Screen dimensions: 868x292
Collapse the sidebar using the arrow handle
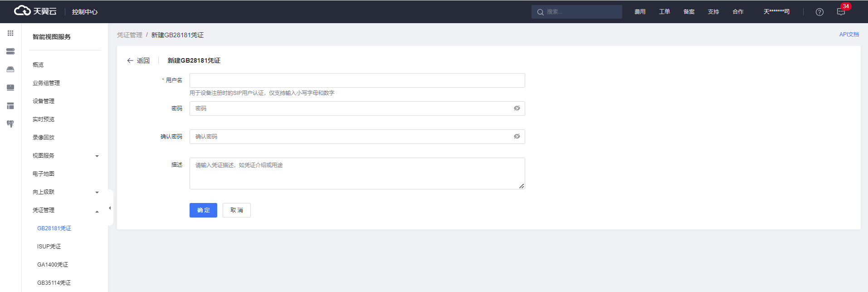coord(110,208)
